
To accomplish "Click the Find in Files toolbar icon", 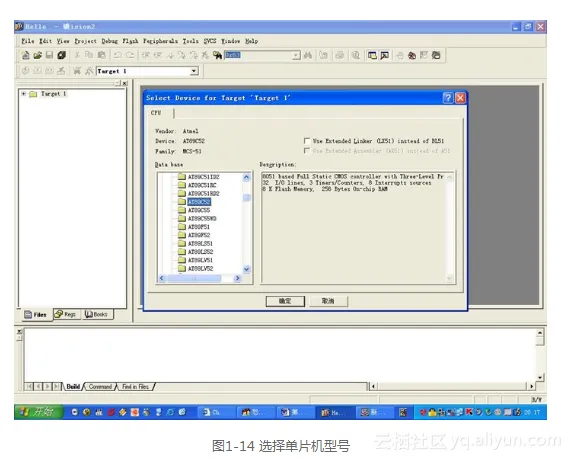I will pos(217,55).
